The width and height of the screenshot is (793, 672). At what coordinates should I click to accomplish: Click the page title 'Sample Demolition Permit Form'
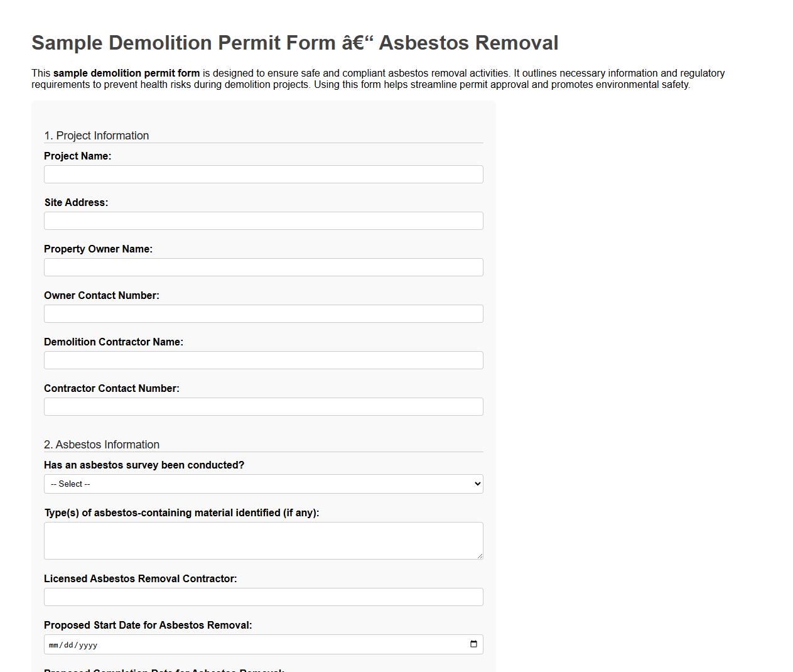click(x=294, y=43)
